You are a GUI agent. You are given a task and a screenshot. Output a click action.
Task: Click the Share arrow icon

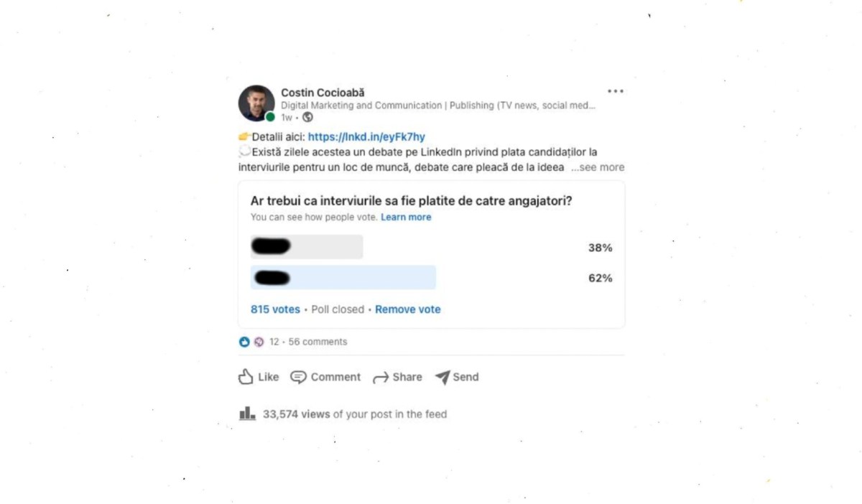coord(381,378)
